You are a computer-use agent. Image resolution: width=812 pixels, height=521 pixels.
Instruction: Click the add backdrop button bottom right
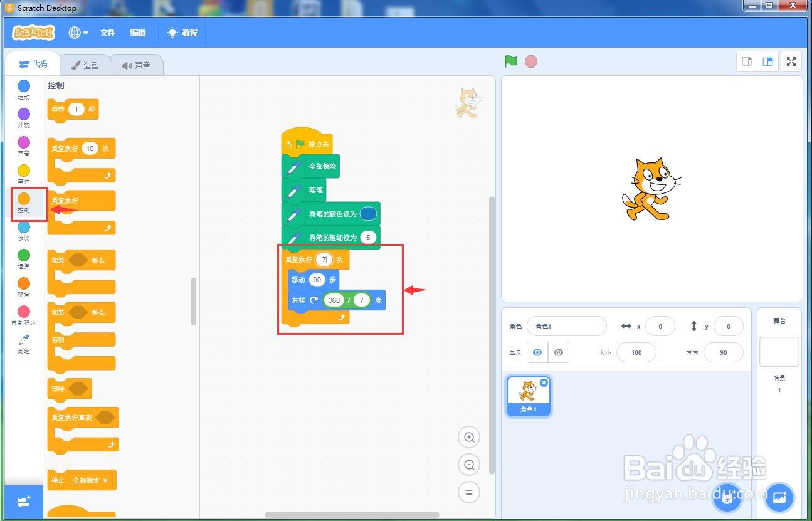(779, 497)
